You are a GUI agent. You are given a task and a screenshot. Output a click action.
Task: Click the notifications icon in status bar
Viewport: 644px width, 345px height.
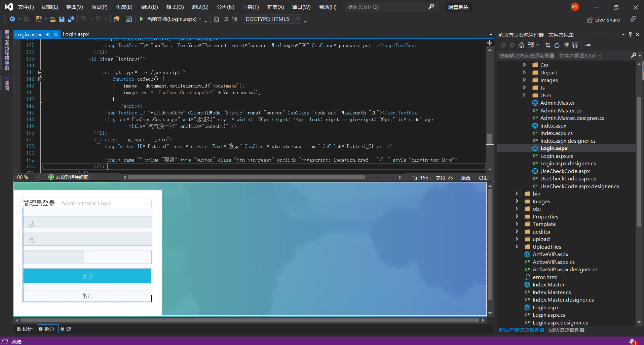633,342
